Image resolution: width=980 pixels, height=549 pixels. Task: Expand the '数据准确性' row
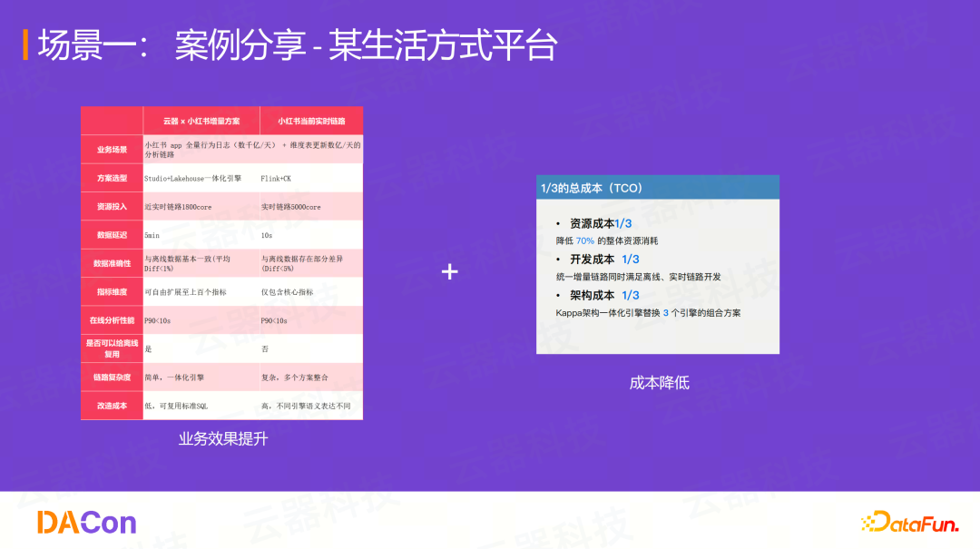click(x=111, y=262)
